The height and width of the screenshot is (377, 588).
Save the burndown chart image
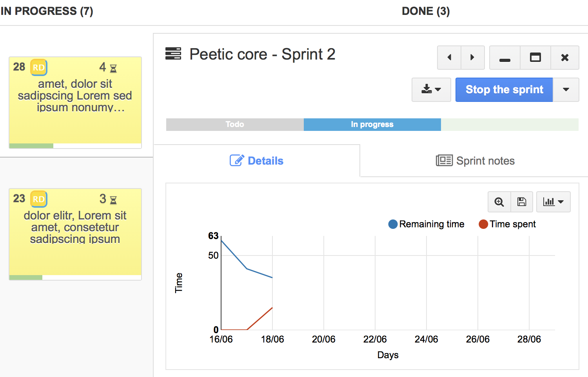coord(521,202)
